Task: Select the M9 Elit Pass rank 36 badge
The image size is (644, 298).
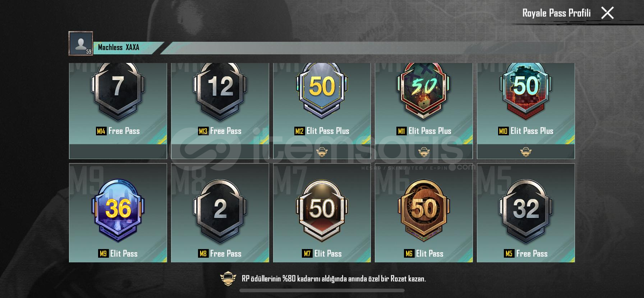Action: [118, 210]
